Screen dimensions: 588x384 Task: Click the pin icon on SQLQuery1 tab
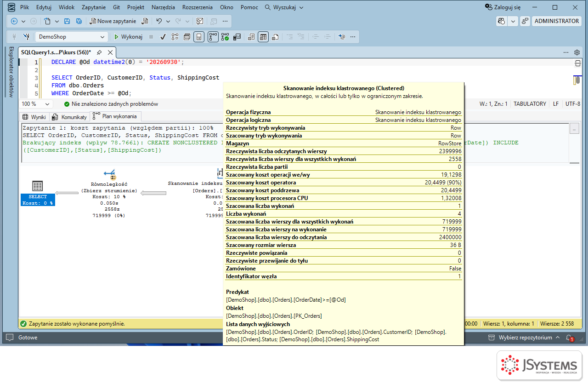[99, 52]
